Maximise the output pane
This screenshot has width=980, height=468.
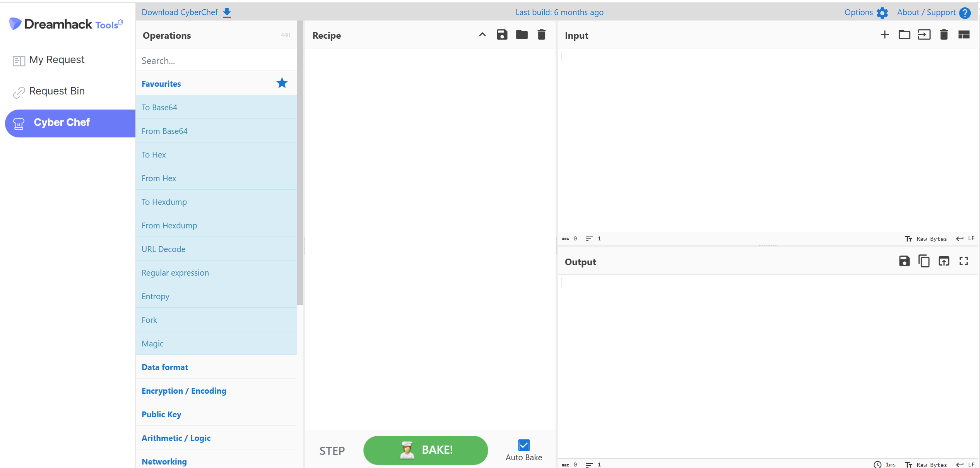point(963,261)
